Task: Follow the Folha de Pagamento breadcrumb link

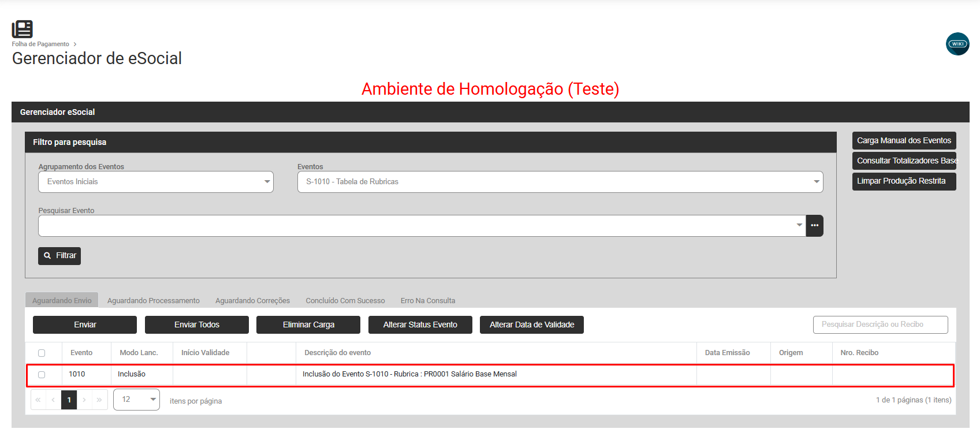Action: [40, 44]
